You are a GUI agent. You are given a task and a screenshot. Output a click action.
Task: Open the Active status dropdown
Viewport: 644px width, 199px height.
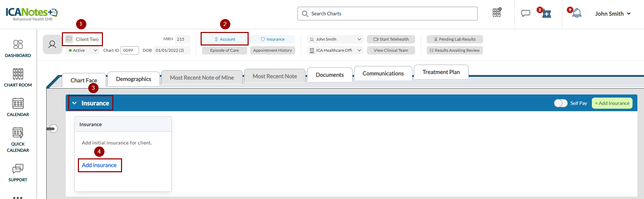(83, 50)
